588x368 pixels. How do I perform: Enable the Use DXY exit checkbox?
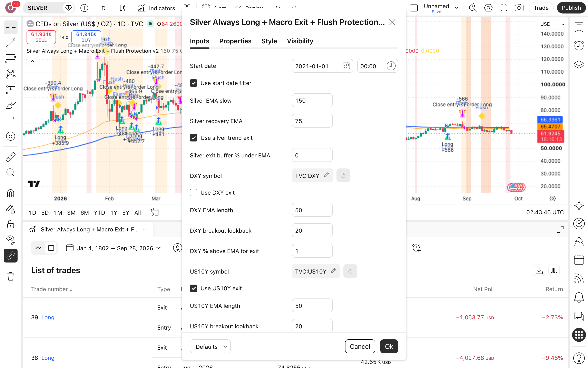click(x=193, y=193)
